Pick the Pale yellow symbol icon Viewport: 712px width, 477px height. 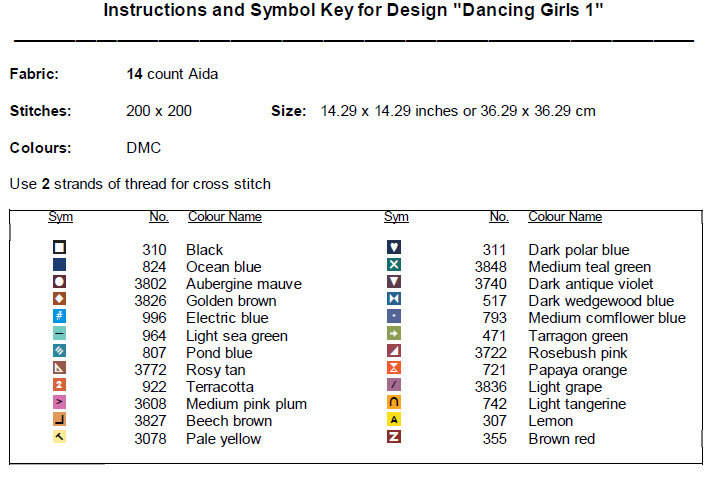click(60, 437)
